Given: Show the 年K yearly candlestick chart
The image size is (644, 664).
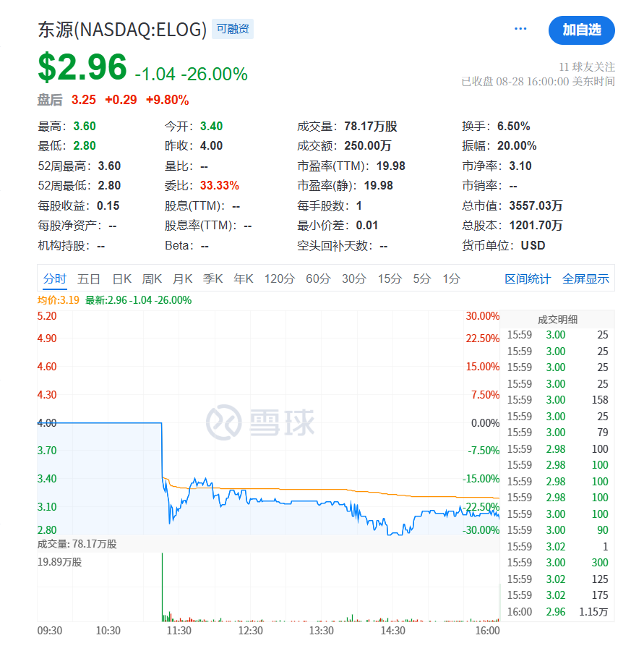Looking at the screenshot, I should [244, 278].
